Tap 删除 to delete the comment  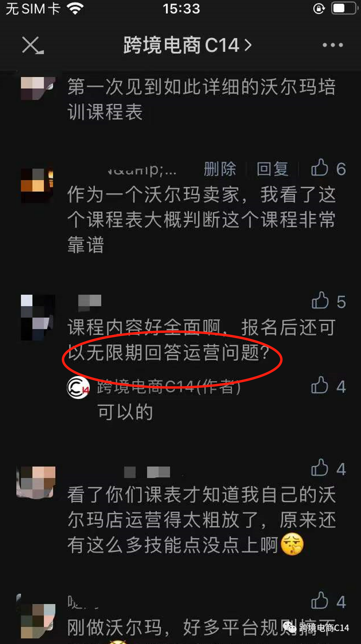coord(220,169)
